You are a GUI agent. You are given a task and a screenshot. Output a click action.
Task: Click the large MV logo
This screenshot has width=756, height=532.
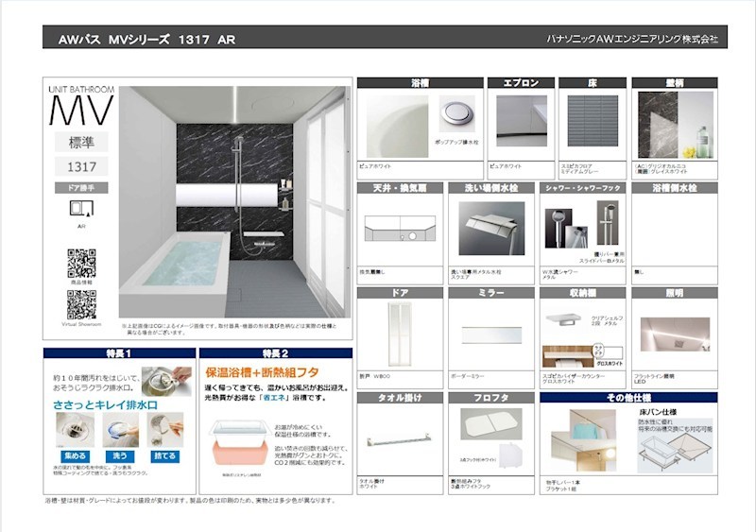[x=81, y=110]
